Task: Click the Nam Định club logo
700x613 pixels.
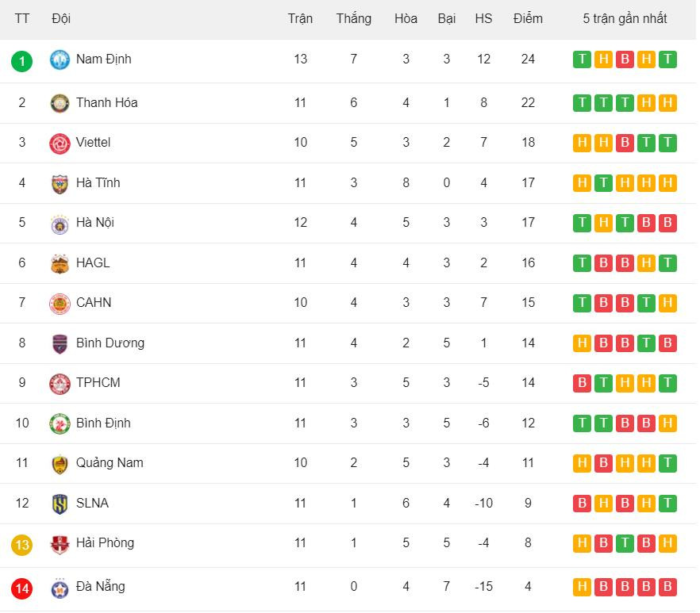Action: coord(60,59)
